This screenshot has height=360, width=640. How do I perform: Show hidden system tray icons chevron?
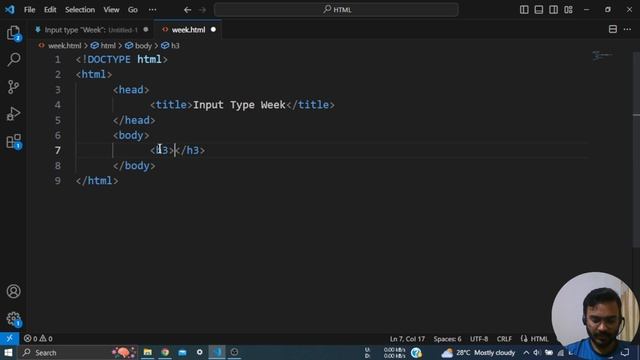coord(526,353)
